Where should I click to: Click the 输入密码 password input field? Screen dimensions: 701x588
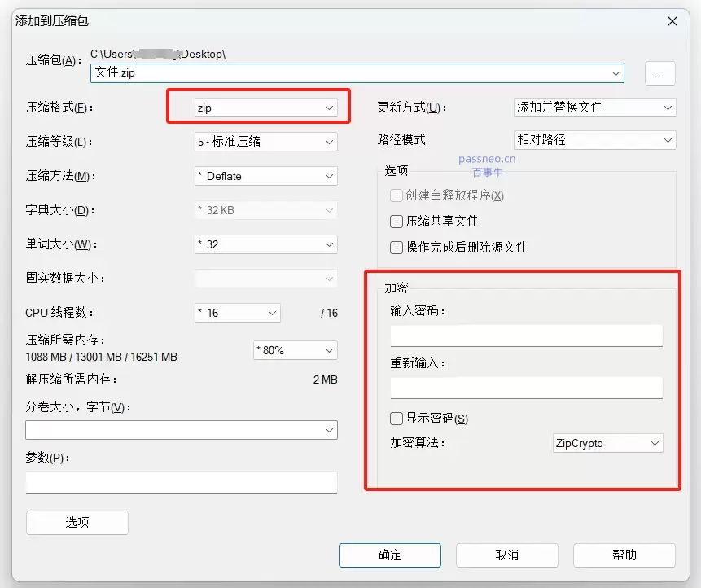526,335
